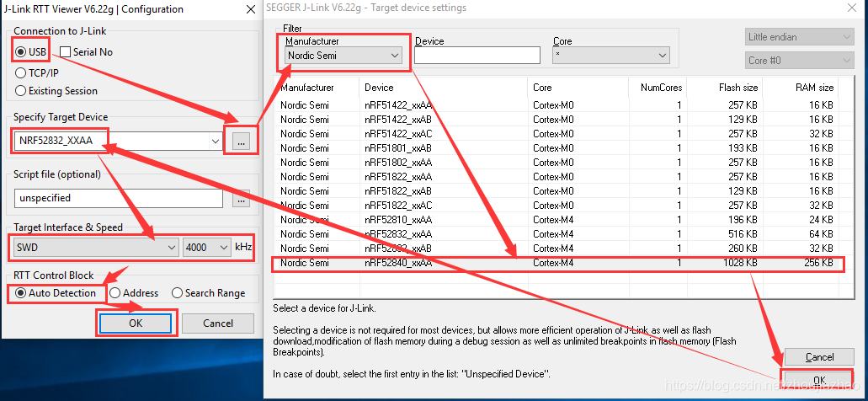Enable the Serial No checkbox

66,52
